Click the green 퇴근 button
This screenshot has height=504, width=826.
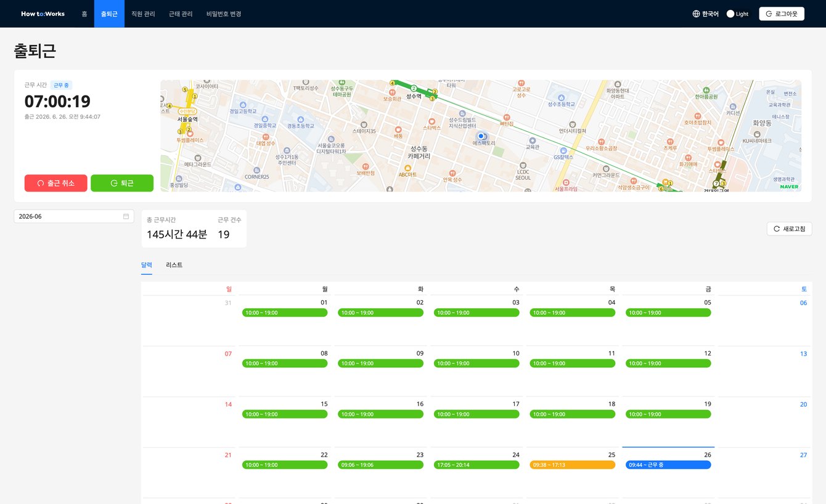(122, 183)
